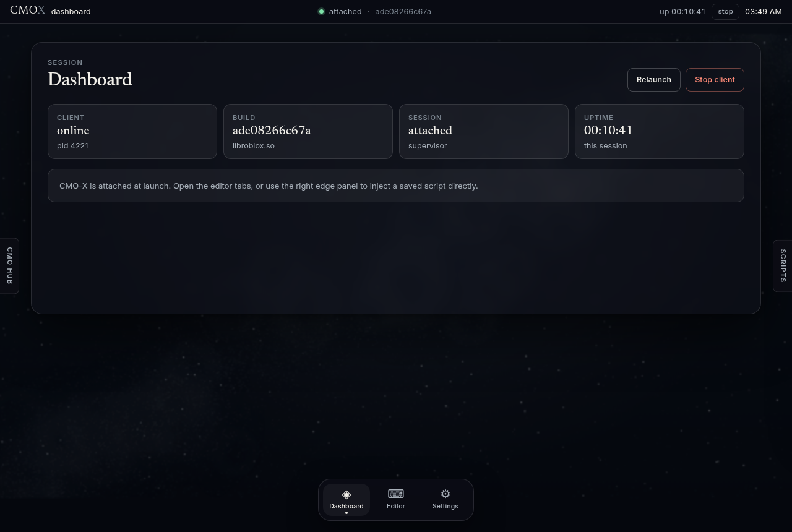Click the Relaunch button

coord(653,79)
